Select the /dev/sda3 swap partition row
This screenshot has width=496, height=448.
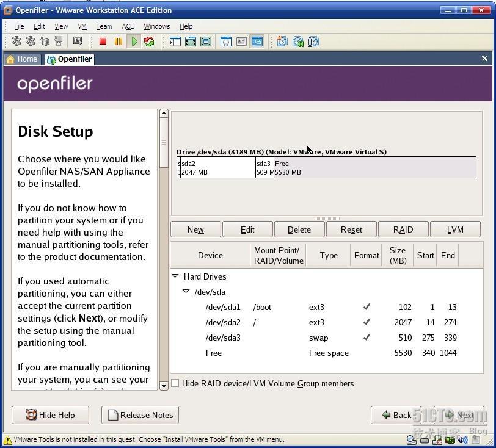point(327,338)
